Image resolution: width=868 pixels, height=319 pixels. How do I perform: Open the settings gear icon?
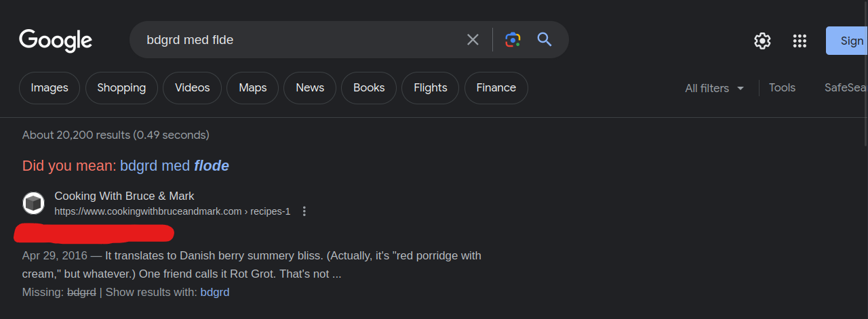[x=762, y=41]
